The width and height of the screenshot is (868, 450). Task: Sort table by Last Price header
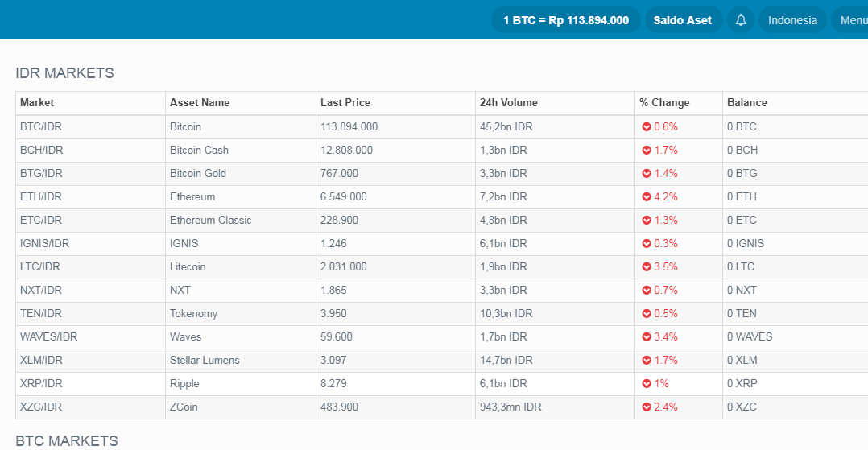pos(345,103)
